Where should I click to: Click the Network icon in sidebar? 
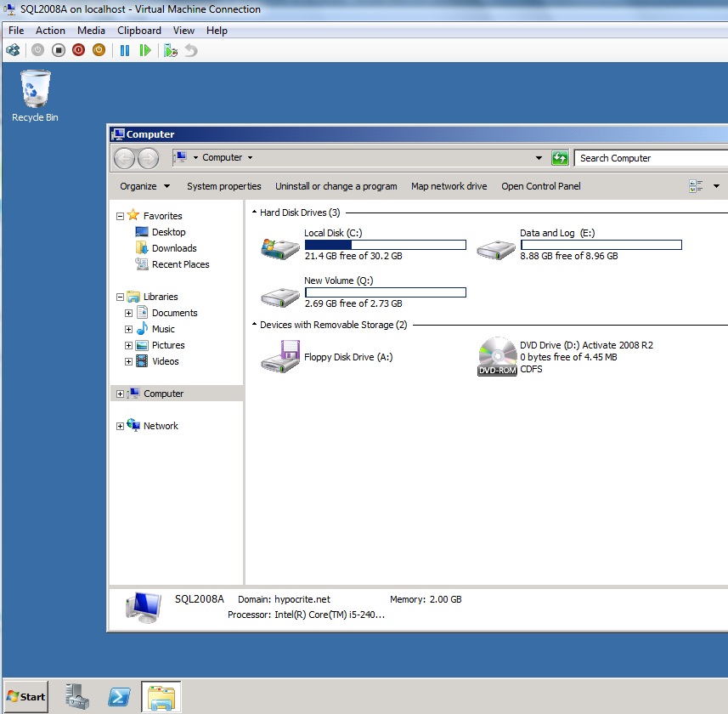(133, 425)
